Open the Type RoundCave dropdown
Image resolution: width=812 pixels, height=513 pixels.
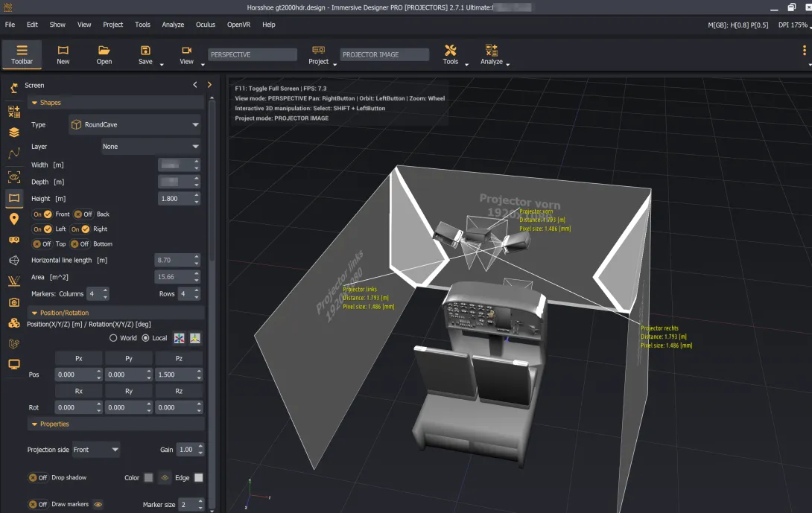pyautogui.click(x=135, y=125)
